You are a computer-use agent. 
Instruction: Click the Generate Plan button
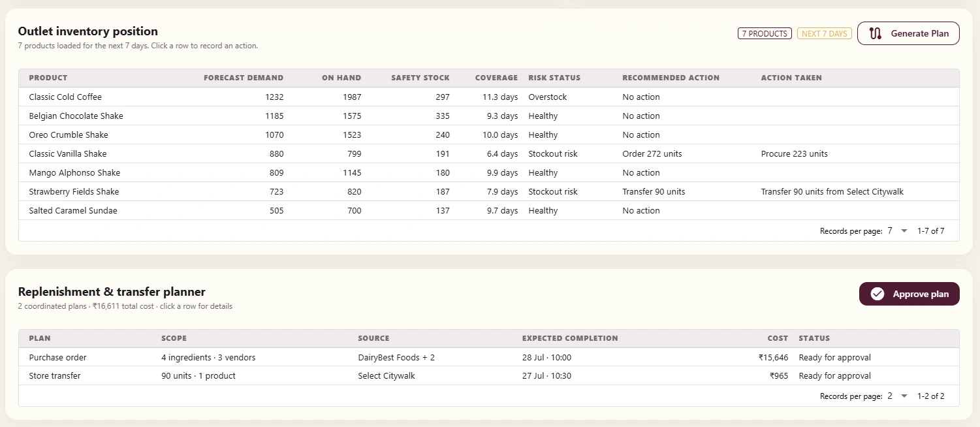(x=908, y=33)
